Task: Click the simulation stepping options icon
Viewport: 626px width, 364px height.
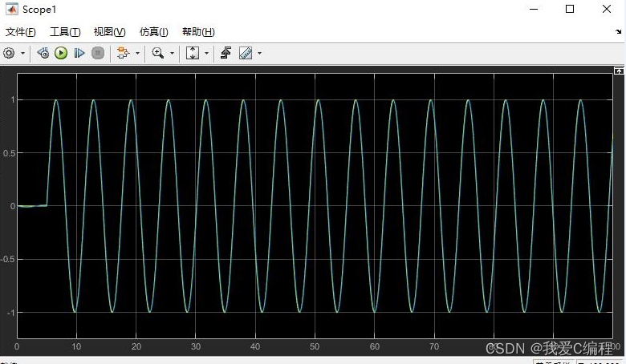Action: pyautogui.click(x=43, y=53)
